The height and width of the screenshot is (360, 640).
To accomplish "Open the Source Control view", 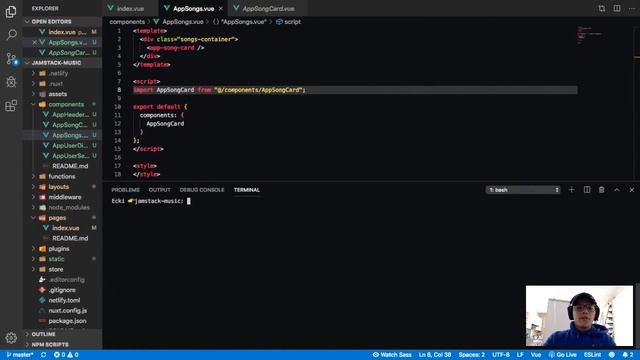I will [11, 58].
